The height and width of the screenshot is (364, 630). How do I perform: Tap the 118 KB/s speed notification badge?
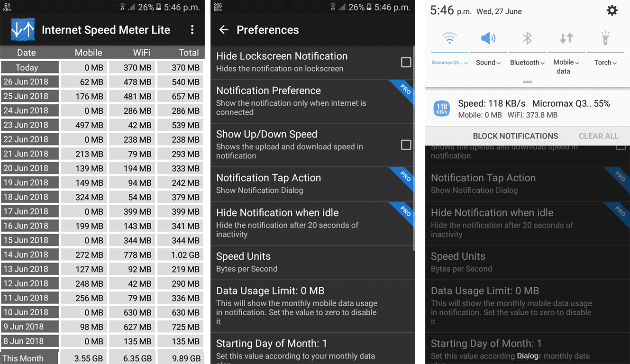pyautogui.click(x=441, y=109)
